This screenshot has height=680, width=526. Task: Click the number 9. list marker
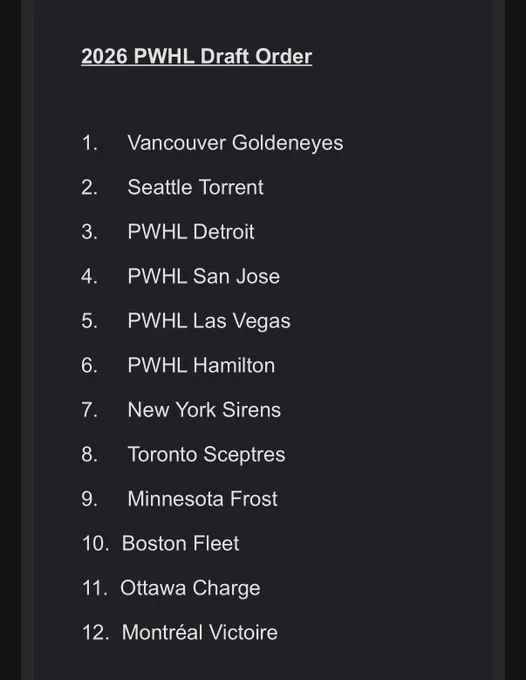point(89,499)
